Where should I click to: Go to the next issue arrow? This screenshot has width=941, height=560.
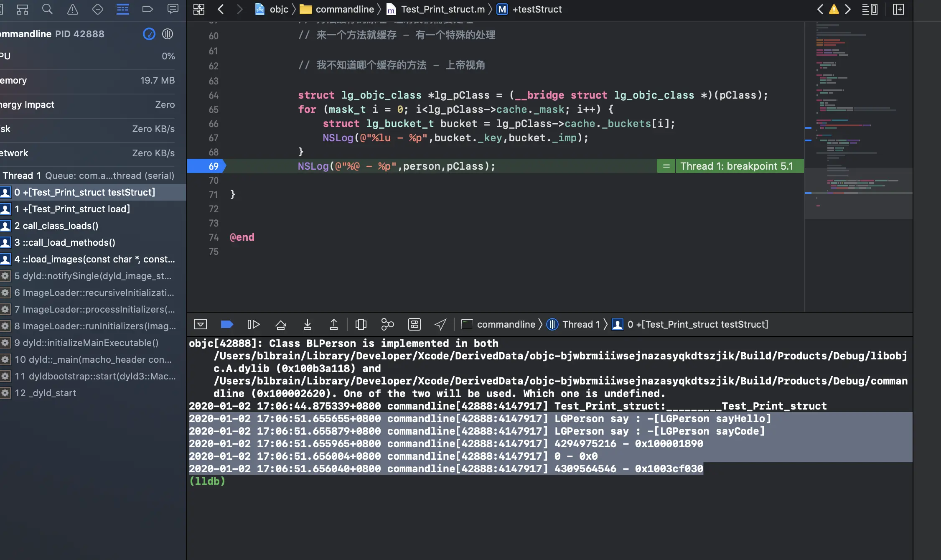tap(848, 9)
